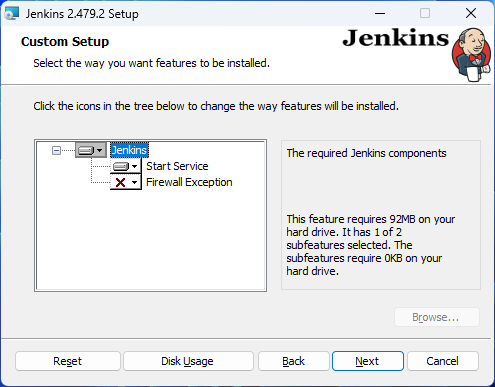This screenshot has width=495, height=387.
Task: Click the "Custom Setup" heading text
Action: [x=65, y=42]
